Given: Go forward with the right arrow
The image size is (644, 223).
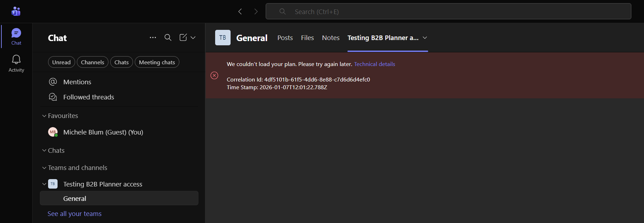Looking at the screenshot, I should [x=256, y=12].
